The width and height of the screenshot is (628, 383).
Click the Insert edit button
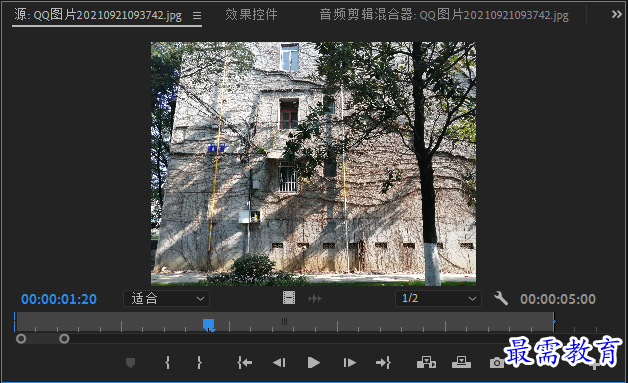point(426,363)
